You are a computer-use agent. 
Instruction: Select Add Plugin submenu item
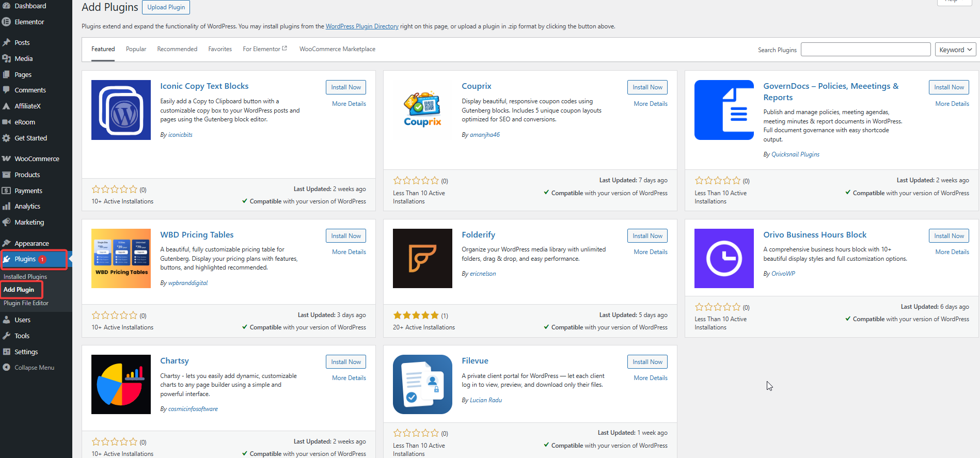click(19, 290)
